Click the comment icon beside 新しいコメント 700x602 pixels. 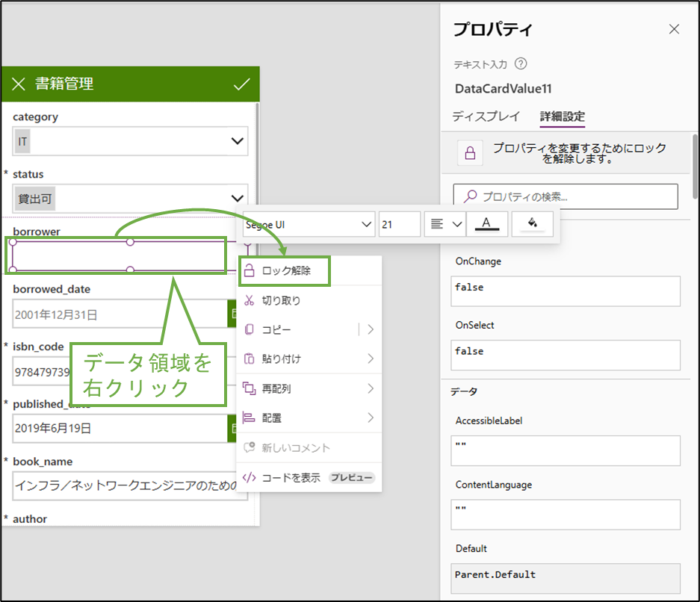[x=249, y=447]
